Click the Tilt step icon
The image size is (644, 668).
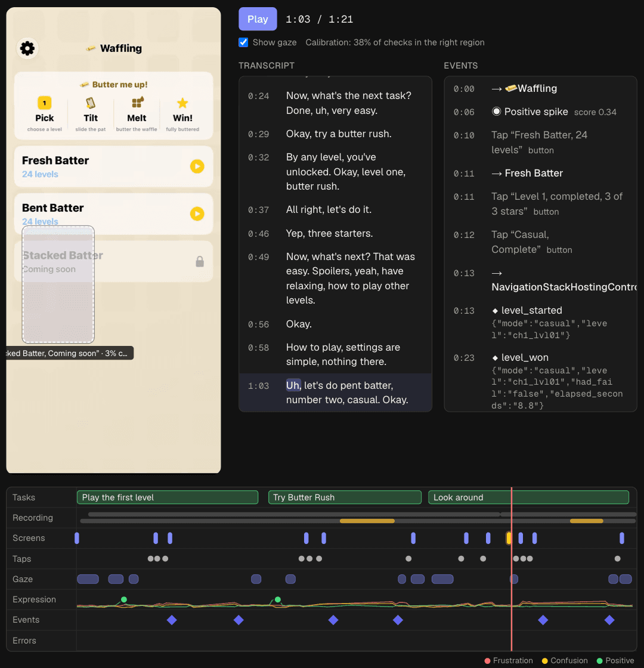tap(90, 103)
